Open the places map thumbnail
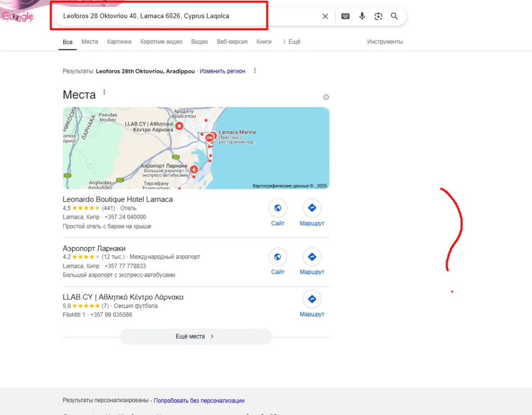The width and height of the screenshot is (532, 415). click(196, 148)
